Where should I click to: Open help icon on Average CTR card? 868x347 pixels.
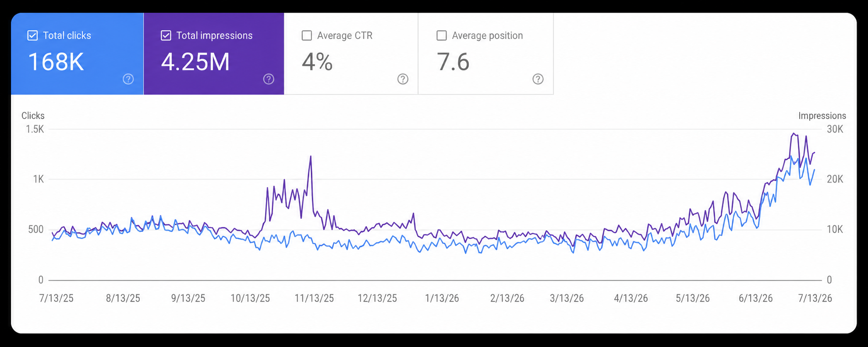click(403, 79)
